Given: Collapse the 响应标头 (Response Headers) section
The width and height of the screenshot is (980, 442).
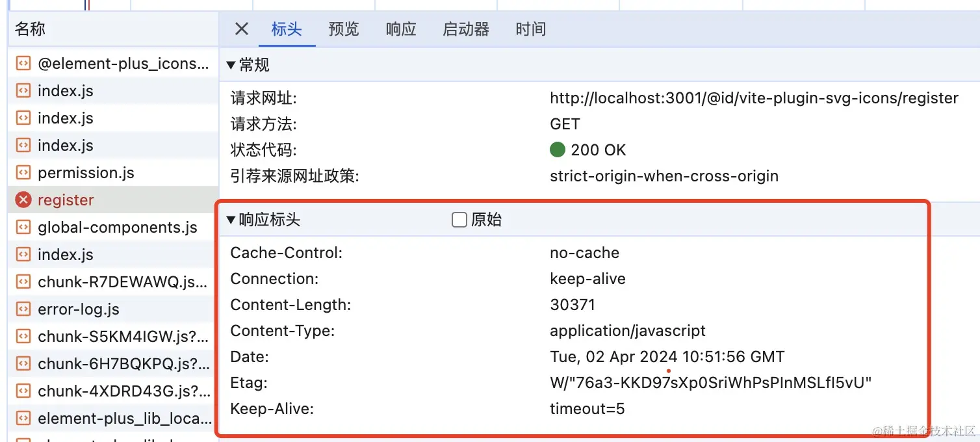Looking at the screenshot, I should coord(231,219).
